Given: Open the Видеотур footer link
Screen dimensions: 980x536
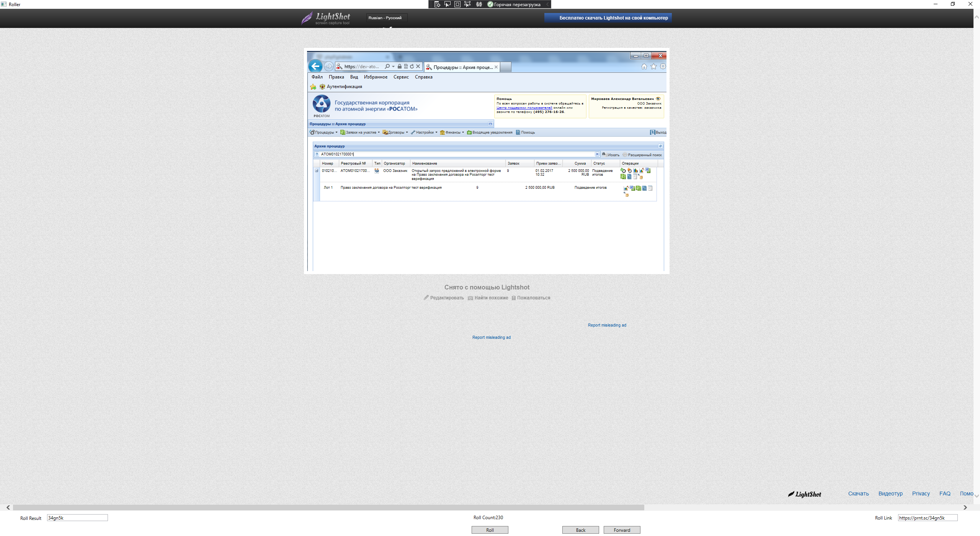Looking at the screenshot, I should pyautogui.click(x=890, y=494).
